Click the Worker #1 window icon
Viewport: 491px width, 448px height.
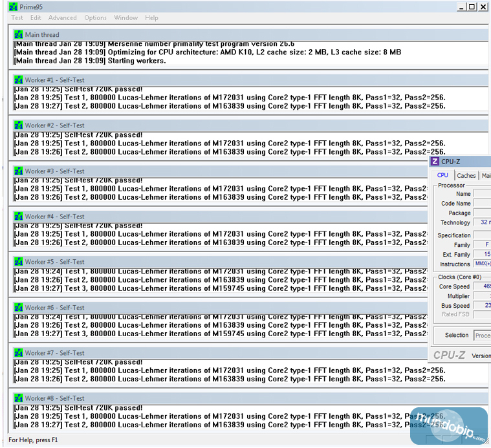[x=19, y=80]
